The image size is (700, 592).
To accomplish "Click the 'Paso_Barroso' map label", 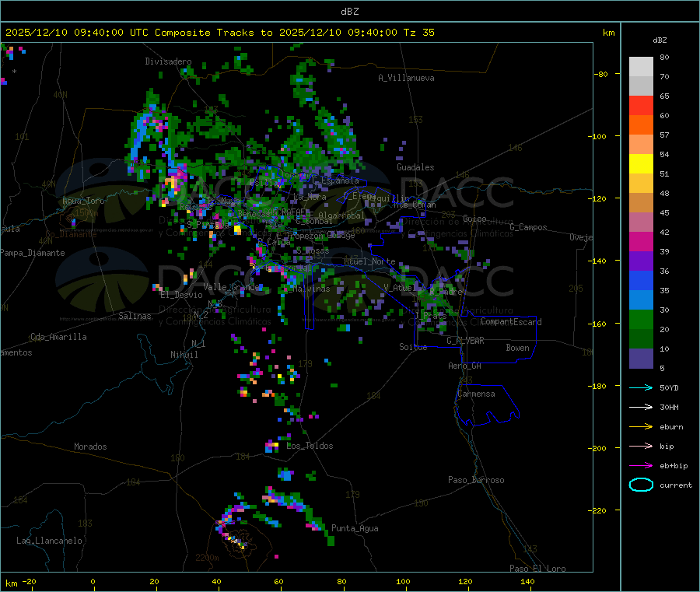I will coord(476,481).
